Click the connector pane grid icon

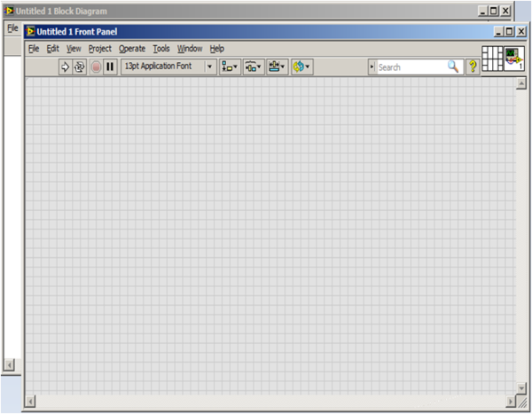coord(492,59)
